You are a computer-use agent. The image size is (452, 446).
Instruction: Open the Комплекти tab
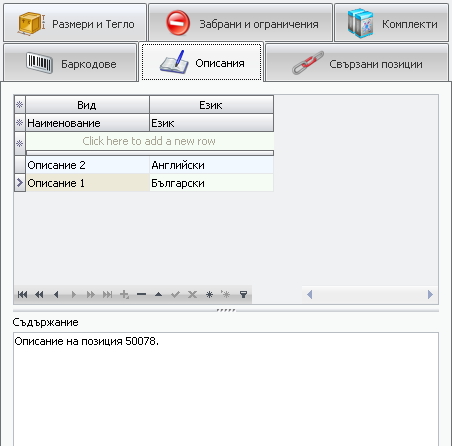(391, 23)
